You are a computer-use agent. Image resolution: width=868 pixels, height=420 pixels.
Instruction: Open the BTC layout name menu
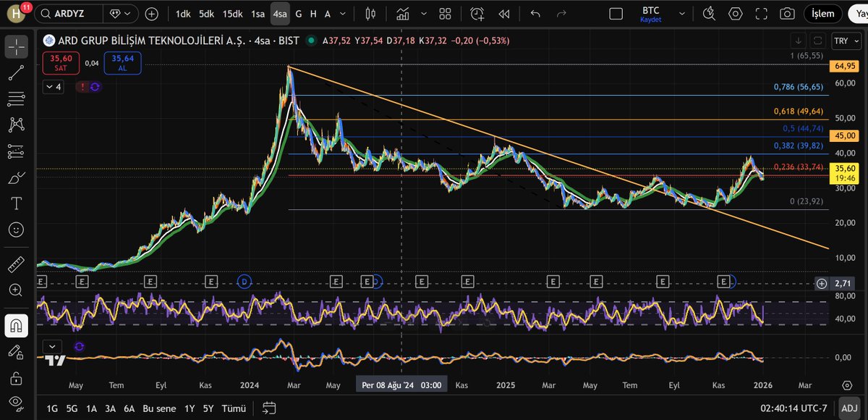click(x=651, y=13)
